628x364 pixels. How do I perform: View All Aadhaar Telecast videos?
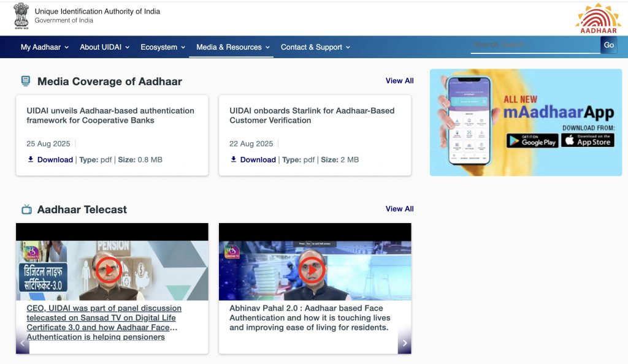coord(399,209)
